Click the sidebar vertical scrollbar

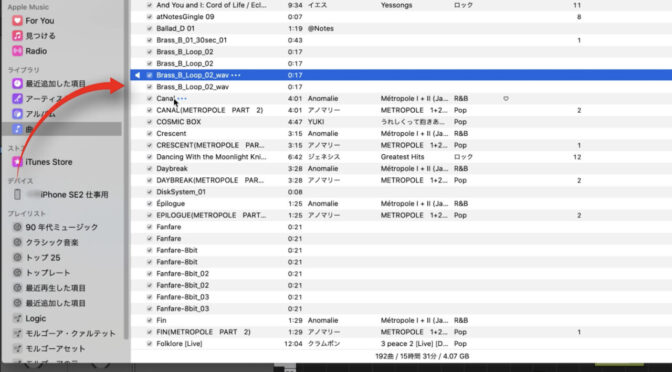(x=126, y=171)
